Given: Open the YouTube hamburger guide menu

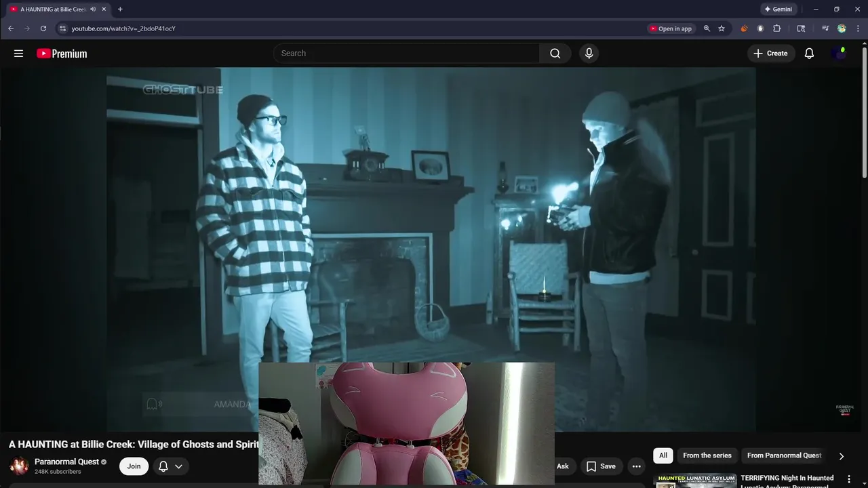Looking at the screenshot, I should tap(18, 54).
